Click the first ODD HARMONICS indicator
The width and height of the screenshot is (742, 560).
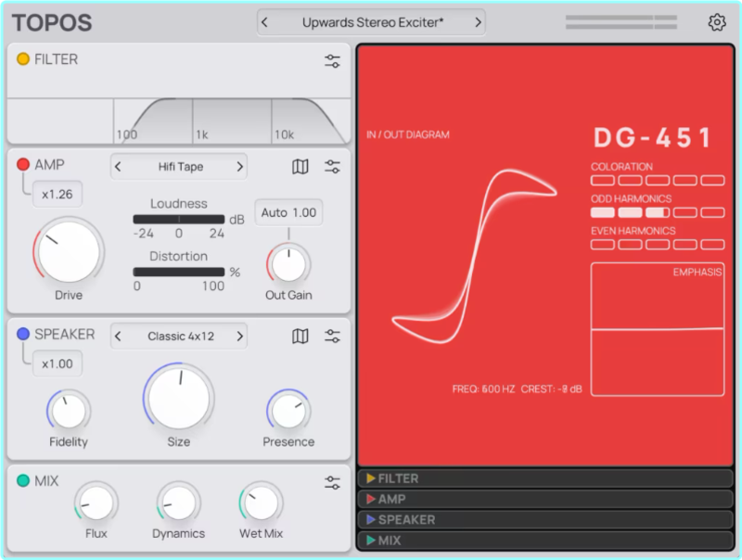[x=602, y=213]
